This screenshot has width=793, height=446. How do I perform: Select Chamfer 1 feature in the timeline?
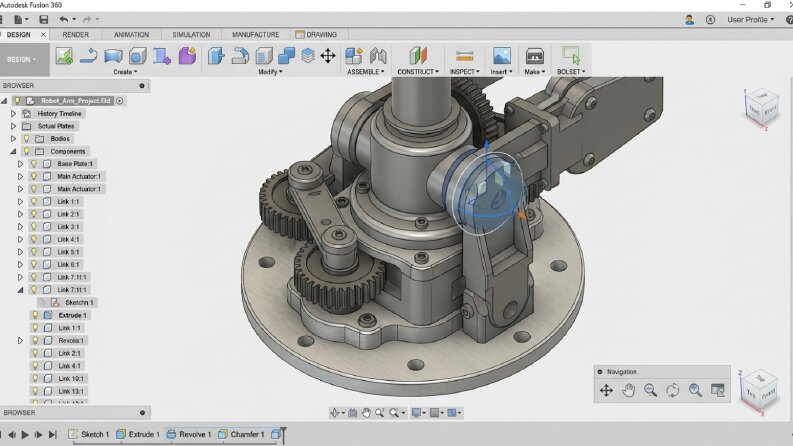click(241, 434)
